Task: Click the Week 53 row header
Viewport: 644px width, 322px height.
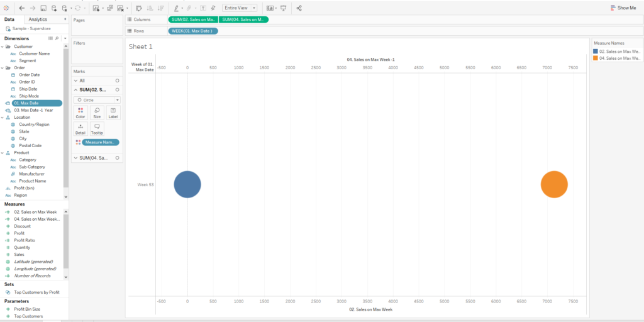Action: pos(145,185)
